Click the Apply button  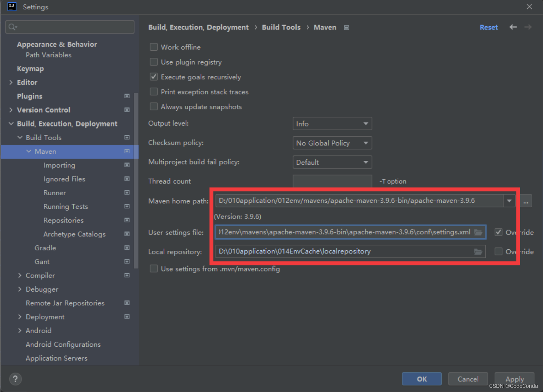(515, 379)
